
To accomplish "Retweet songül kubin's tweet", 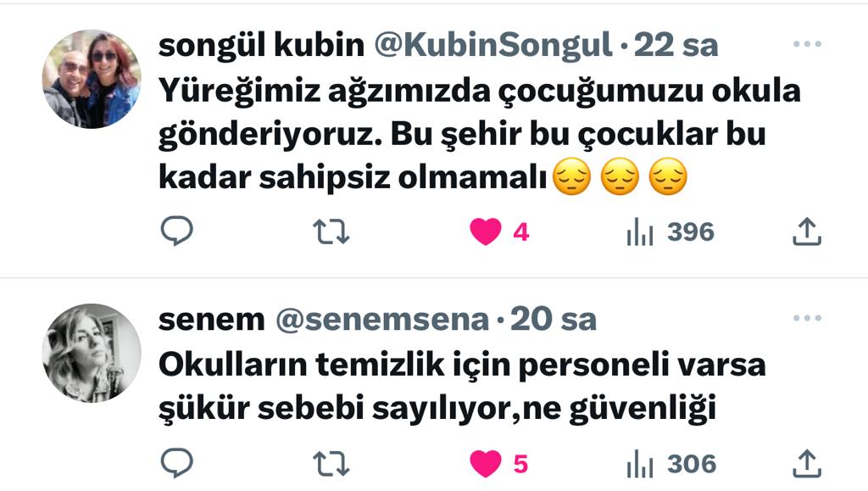I will (x=331, y=232).
